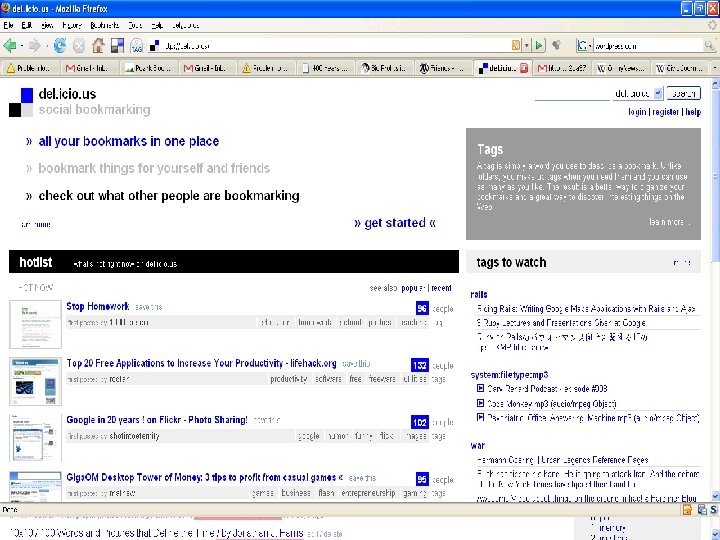Click the rails tag heading
720x540 pixels.
coord(479,294)
